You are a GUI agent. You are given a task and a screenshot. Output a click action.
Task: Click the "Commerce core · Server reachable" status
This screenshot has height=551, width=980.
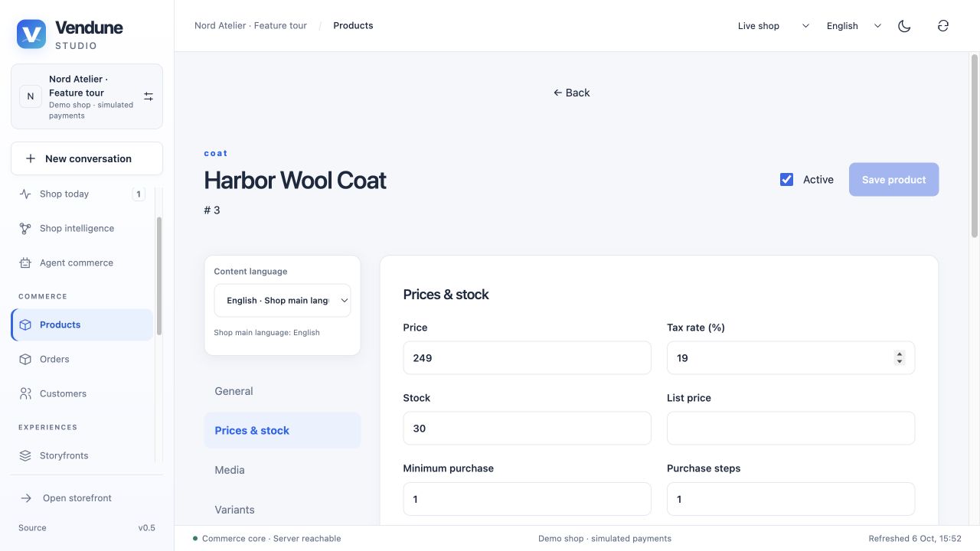coord(267,539)
